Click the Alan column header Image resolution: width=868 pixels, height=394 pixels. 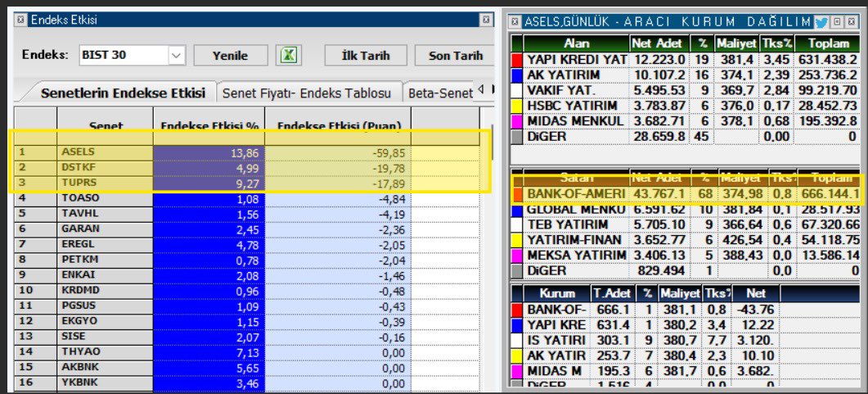(576, 43)
